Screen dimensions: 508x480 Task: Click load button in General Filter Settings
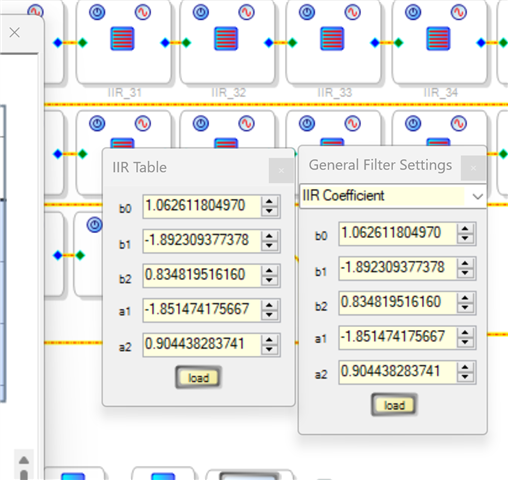point(394,405)
